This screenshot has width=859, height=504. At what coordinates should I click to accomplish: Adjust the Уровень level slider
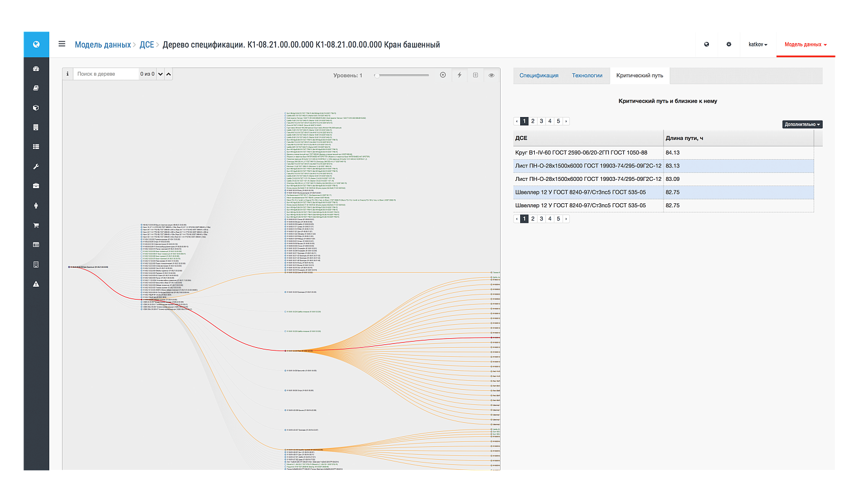click(x=402, y=75)
